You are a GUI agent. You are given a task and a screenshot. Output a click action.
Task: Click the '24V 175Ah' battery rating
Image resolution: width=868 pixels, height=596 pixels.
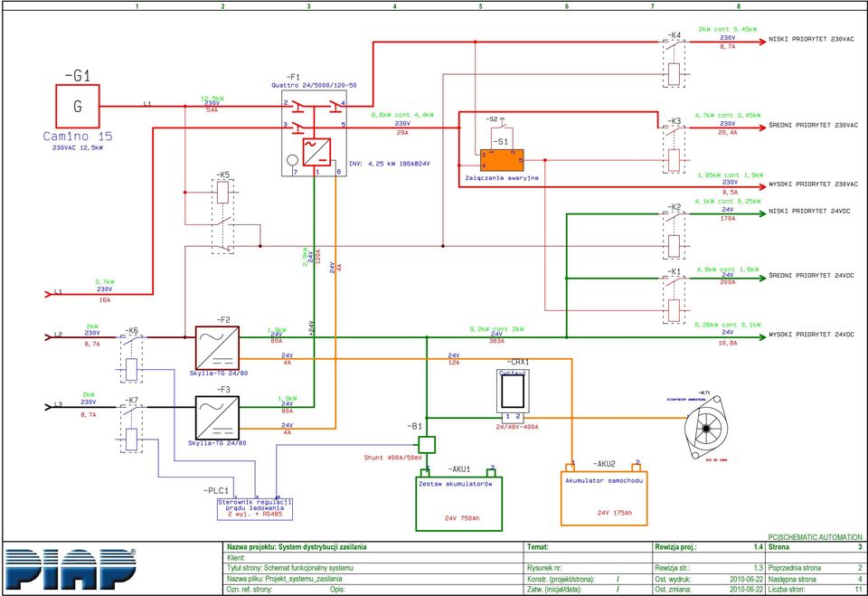615,513
